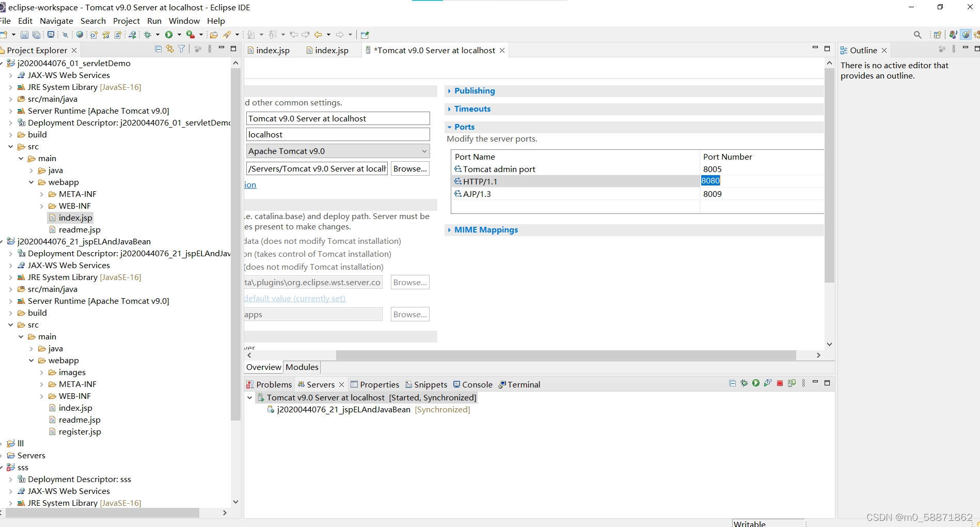Open the Debug button dropdown arrow

[x=157, y=35]
